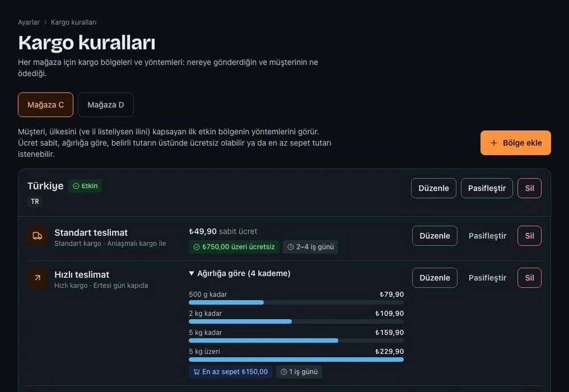Deactivate the Hızlı teslimat method
This screenshot has height=392, width=569.
tap(488, 278)
